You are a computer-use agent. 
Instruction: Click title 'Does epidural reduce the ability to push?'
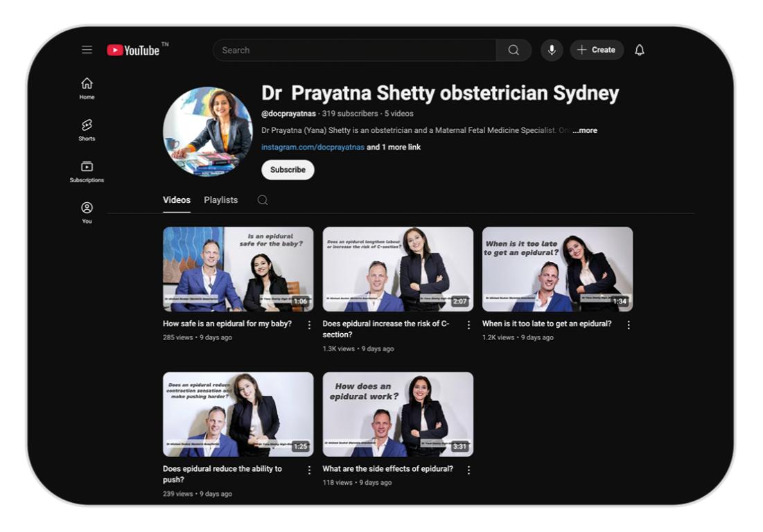click(222, 474)
